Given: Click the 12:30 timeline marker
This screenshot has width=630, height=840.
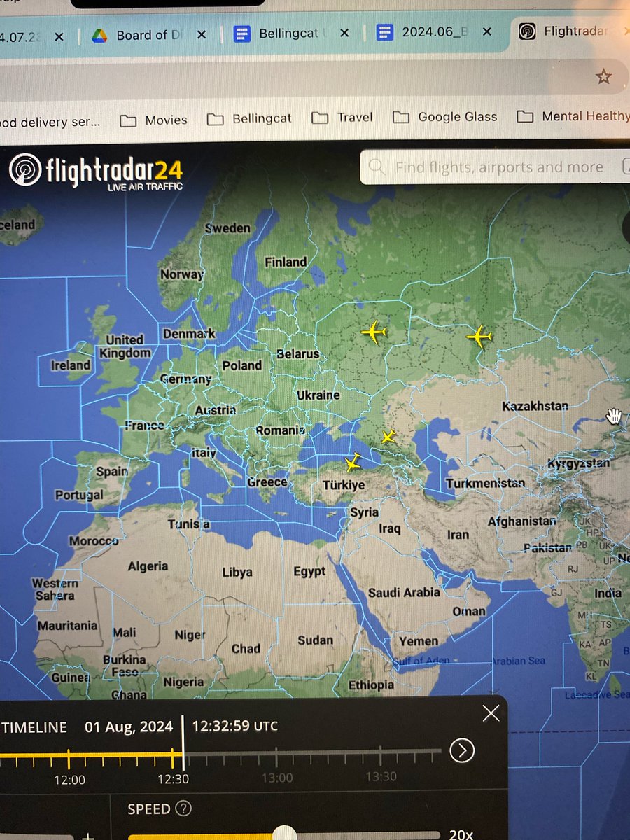Looking at the screenshot, I should click(x=173, y=778).
